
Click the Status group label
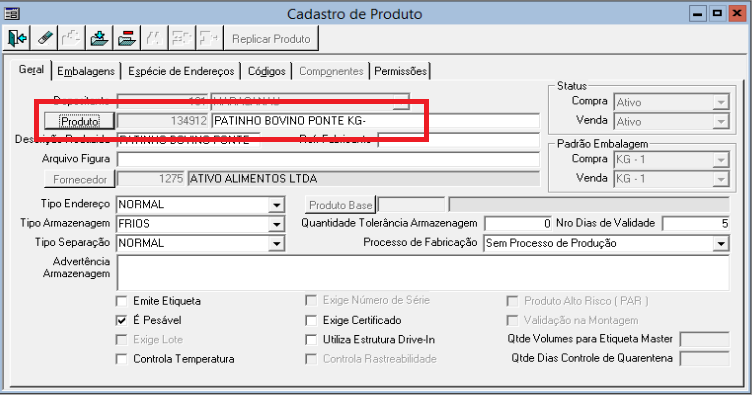[572, 86]
